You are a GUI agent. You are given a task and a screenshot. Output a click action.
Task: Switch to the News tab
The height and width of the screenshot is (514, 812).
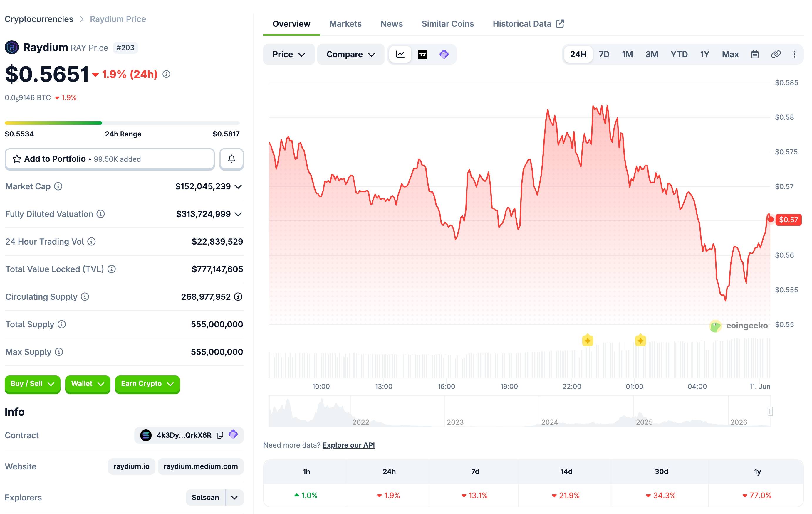coord(392,23)
